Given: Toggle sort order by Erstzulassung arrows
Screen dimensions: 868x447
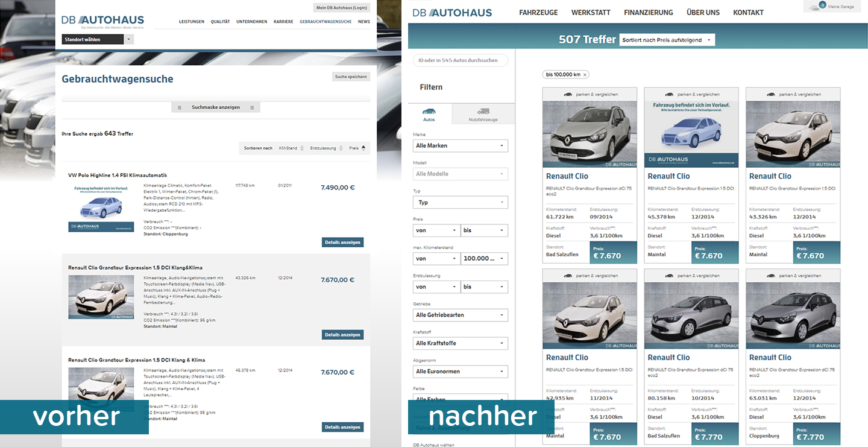Looking at the screenshot, I should point(341,148).
